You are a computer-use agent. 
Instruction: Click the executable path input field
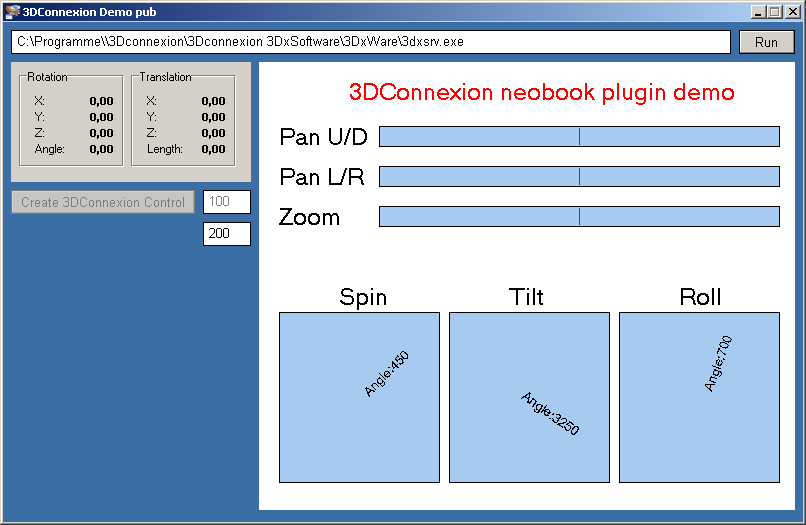[x=371, y=42]
